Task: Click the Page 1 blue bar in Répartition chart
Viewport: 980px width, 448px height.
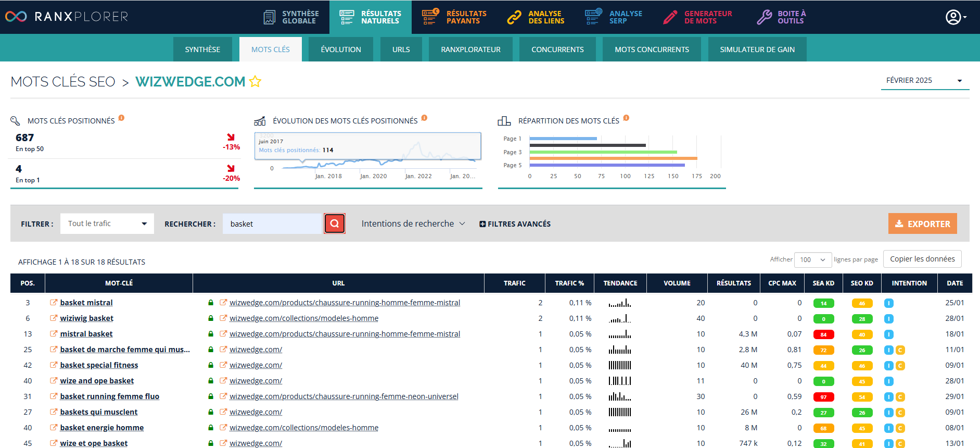Action: (563, 139)
